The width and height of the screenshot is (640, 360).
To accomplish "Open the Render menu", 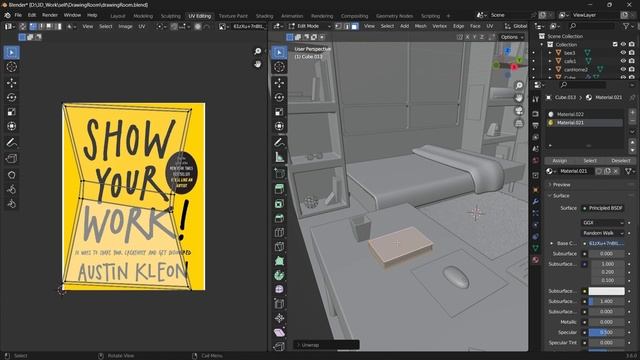I will [50, 15].
